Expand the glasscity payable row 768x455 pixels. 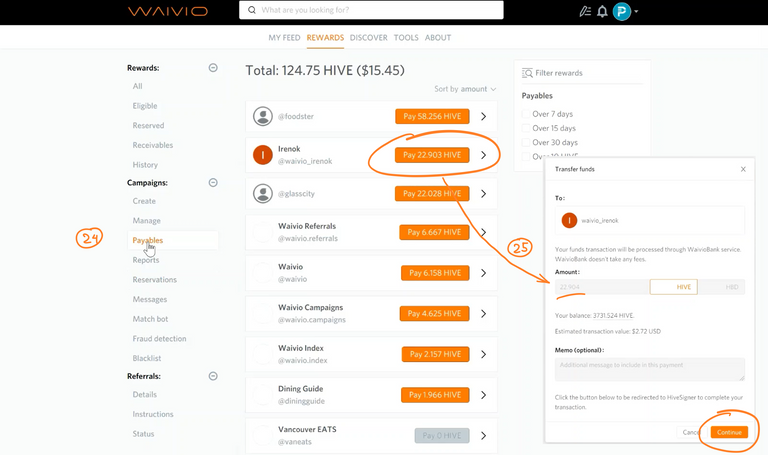pos(483,193)
